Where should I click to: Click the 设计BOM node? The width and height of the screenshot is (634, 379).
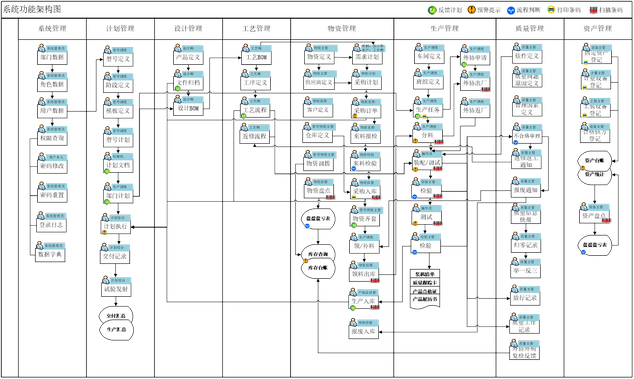click(x=188, y=108)
